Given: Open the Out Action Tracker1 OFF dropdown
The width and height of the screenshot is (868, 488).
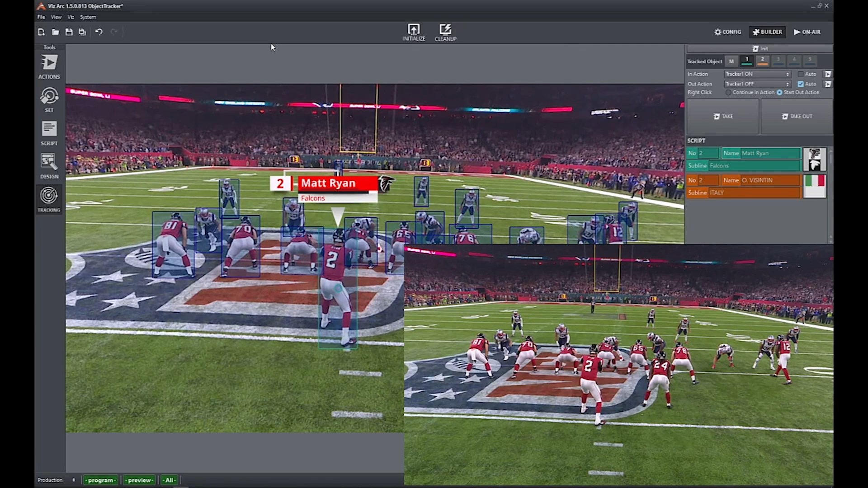Looking at the screenshot, I should [x=758, y=84].
